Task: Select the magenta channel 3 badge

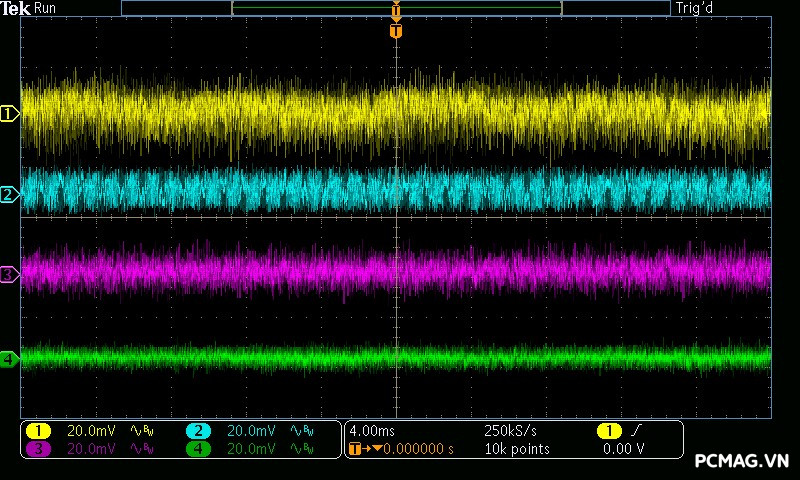Action: click(x=38, y=449)
